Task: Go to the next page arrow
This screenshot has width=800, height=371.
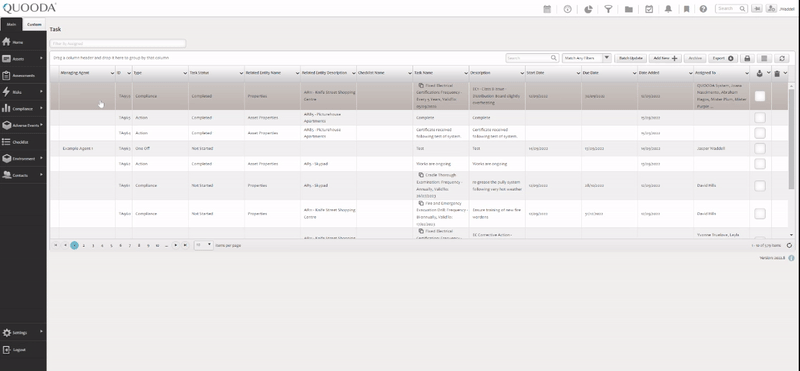Action: point(176,245)
